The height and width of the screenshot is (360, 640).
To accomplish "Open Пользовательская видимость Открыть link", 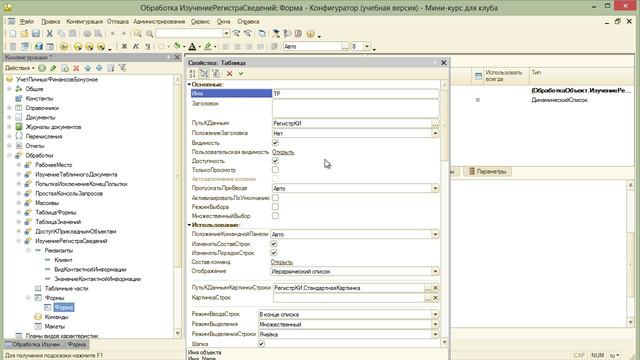I will (x=283, y=152).
